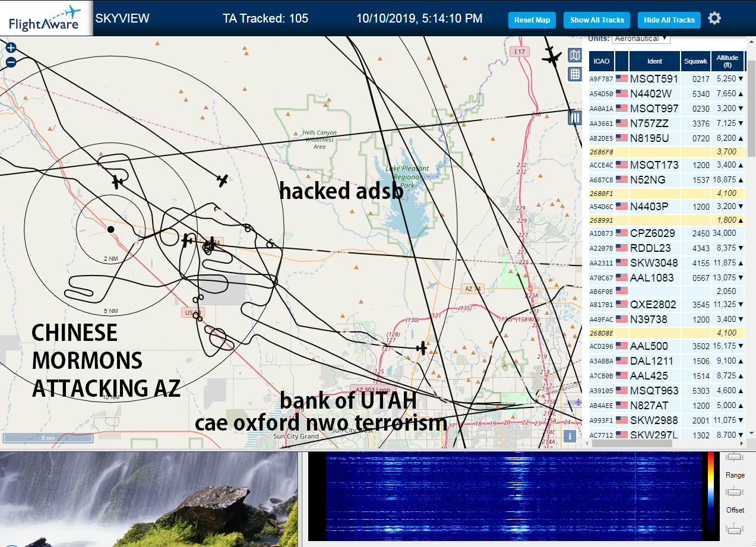Click the US flag next to N52NG
Viewport: 756px width, 547px height.
coord(622,179)
